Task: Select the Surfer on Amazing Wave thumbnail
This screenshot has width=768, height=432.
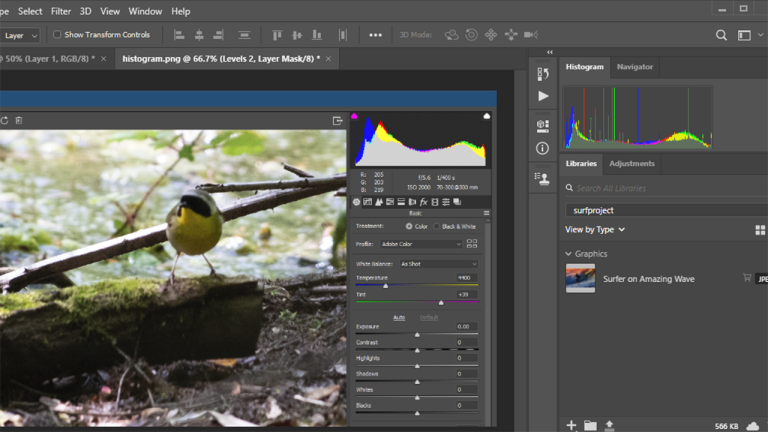Action: click(x=580, y=278)
